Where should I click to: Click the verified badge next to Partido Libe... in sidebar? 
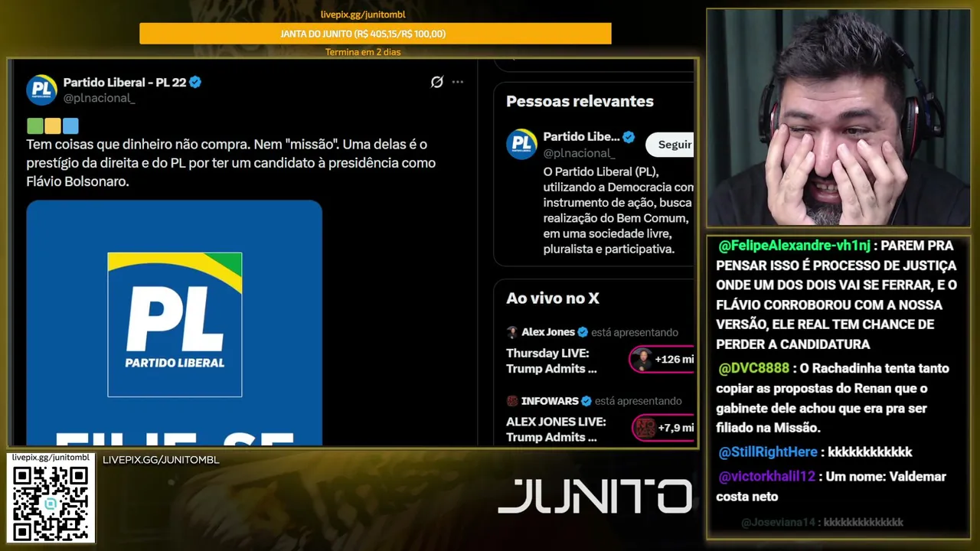coord(629,137)
